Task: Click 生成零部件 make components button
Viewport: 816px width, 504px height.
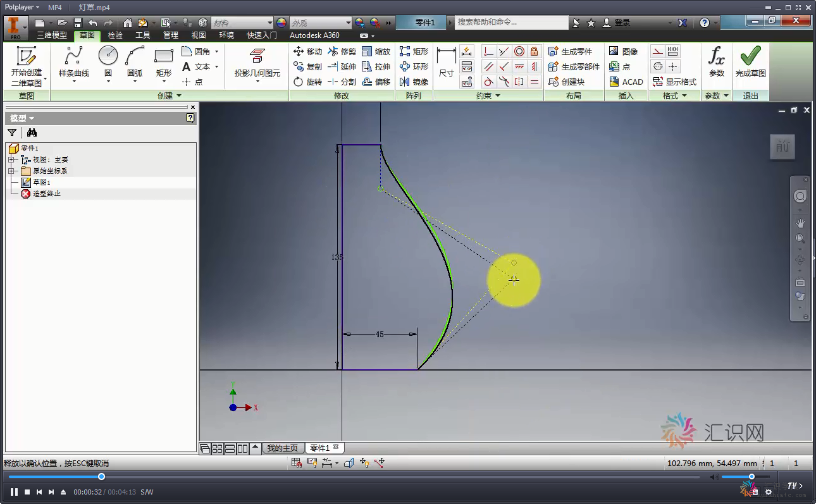Action: (x=574, y=66)
